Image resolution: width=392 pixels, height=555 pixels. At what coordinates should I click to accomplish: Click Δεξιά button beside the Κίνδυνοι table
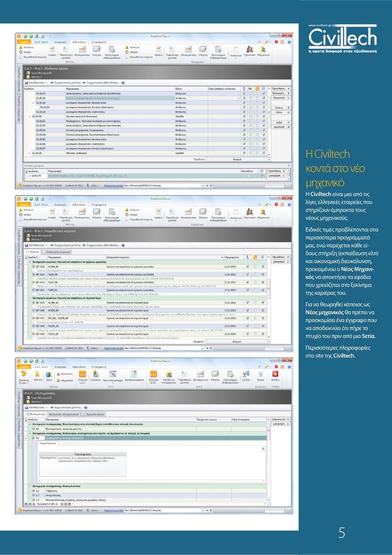[x=281, y=122]
